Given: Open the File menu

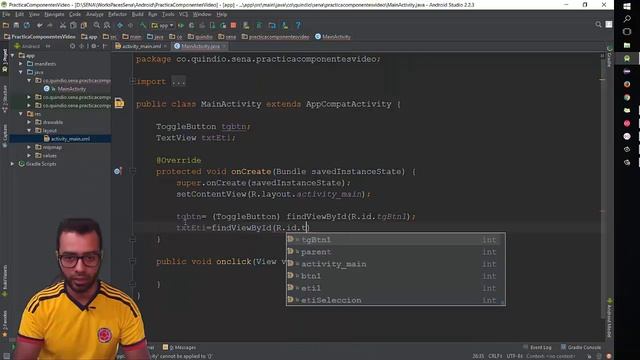Looking at the screenshot, I should pyautogui.click(x=6, y=14).
